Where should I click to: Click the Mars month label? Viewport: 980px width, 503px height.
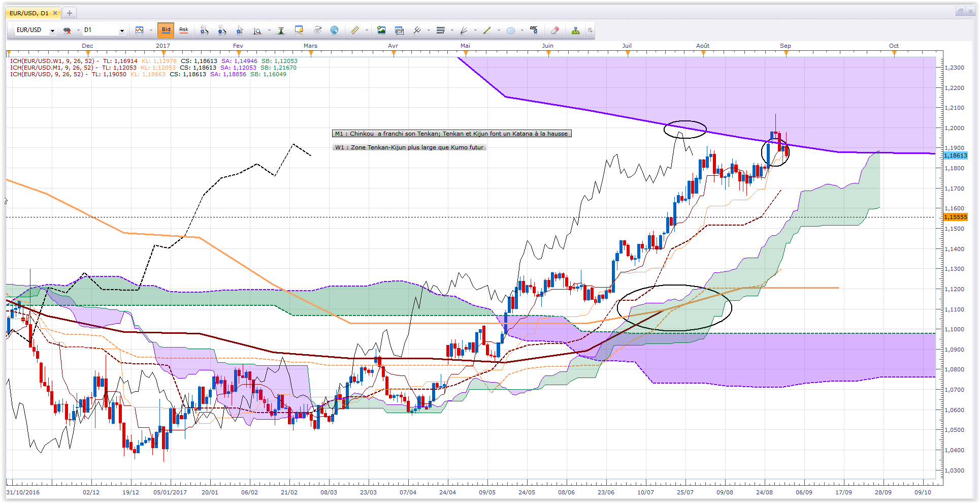tap(310, 46)
